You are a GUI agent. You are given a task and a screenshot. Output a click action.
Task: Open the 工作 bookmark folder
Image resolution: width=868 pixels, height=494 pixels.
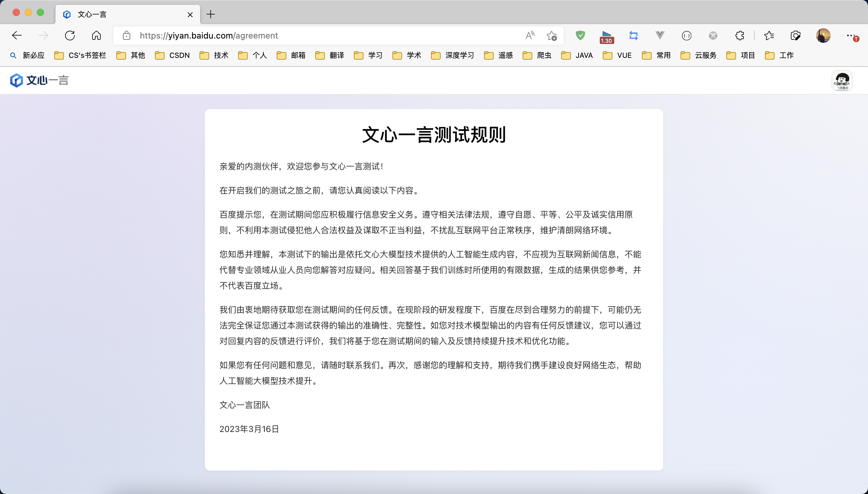pos(779,55)
